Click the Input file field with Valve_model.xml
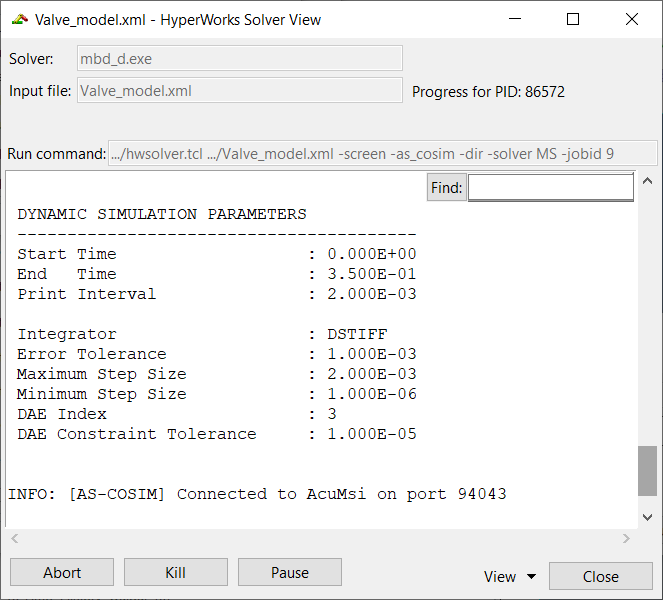 (240, 91)
